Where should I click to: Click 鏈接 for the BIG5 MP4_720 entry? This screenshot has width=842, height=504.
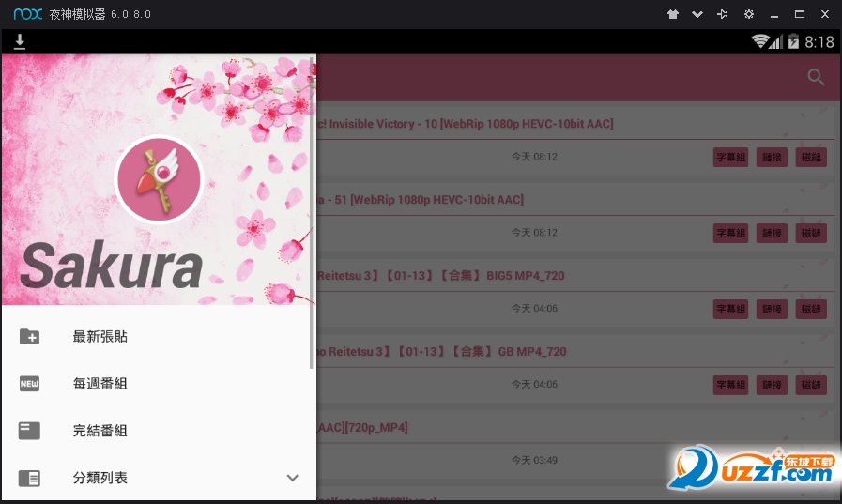772,309
